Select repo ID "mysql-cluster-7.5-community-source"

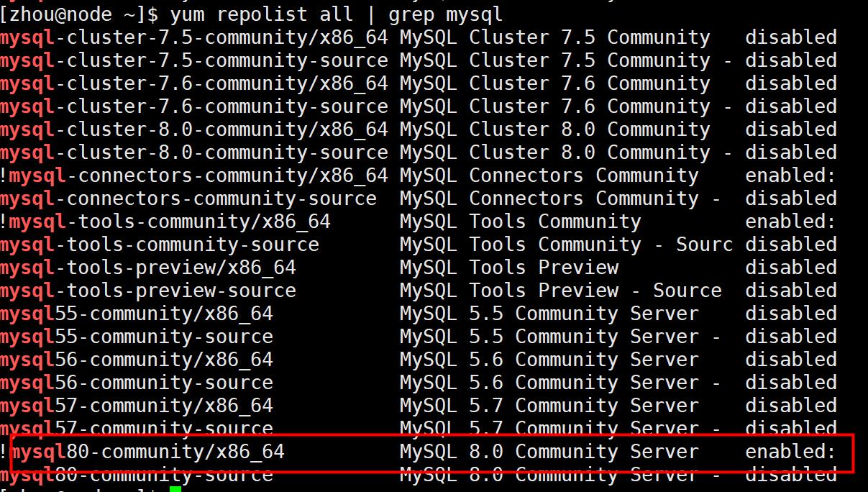[194, 60]
